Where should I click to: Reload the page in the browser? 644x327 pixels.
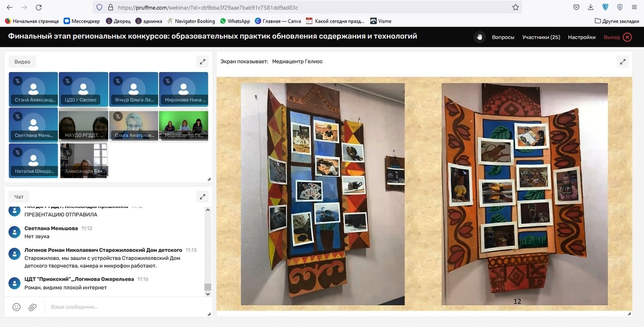coord(39,8)
